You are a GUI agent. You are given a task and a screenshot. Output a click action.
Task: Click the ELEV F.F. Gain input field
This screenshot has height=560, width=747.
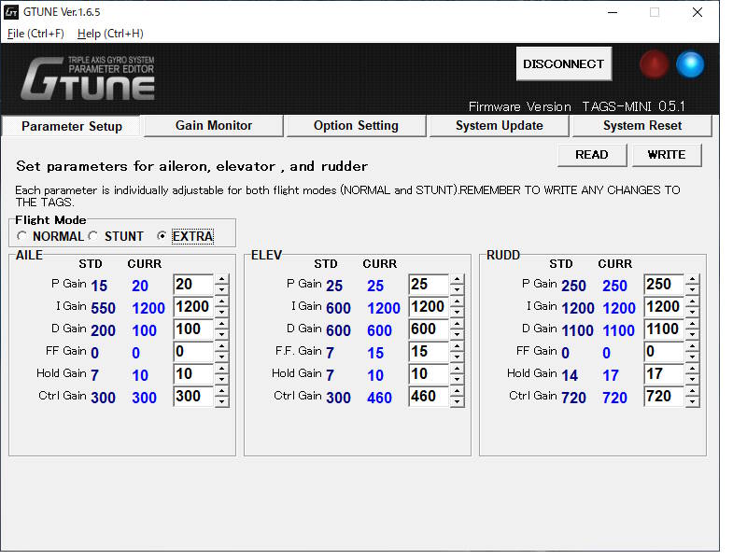[429, 352]
